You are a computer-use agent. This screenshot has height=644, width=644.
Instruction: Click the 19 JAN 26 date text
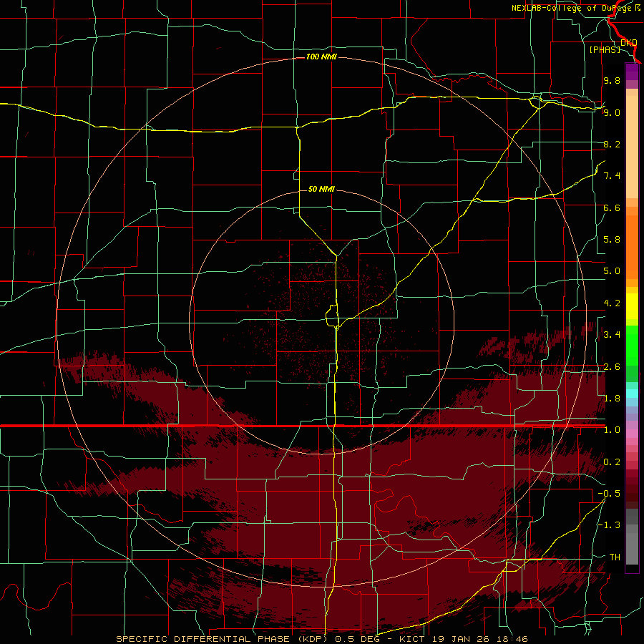tap(461, 639)
